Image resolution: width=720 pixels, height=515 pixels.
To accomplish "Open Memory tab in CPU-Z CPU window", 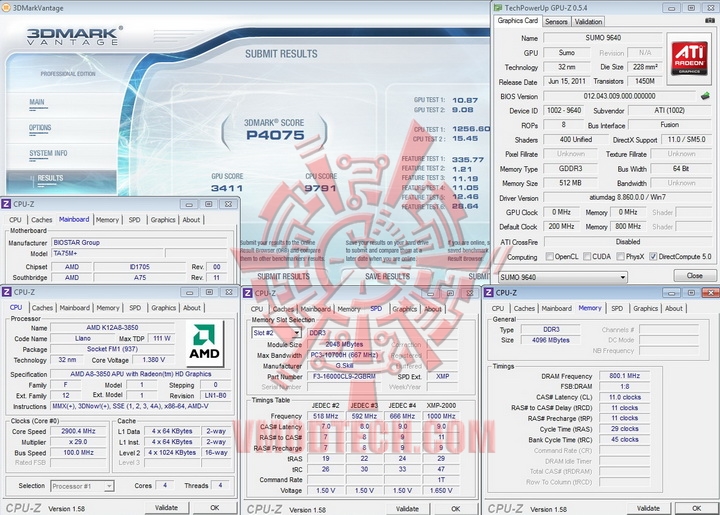I will [108, 308].
